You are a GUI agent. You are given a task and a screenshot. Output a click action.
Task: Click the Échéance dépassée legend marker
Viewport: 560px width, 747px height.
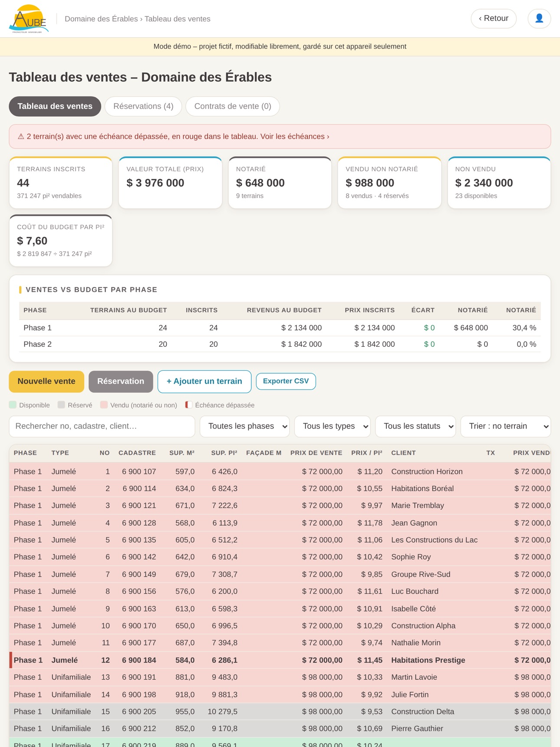point(189,405)
